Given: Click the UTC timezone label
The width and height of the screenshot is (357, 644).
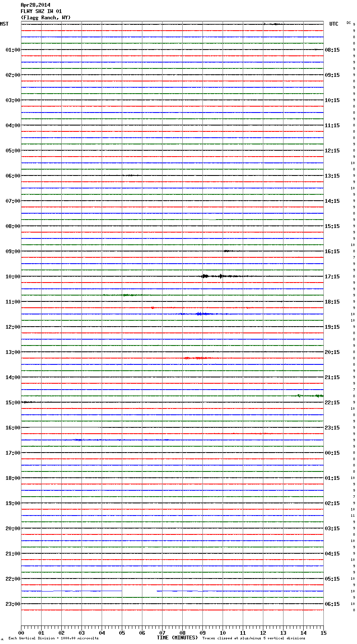Looking at the screenshot, I should [x=333, y=24].
